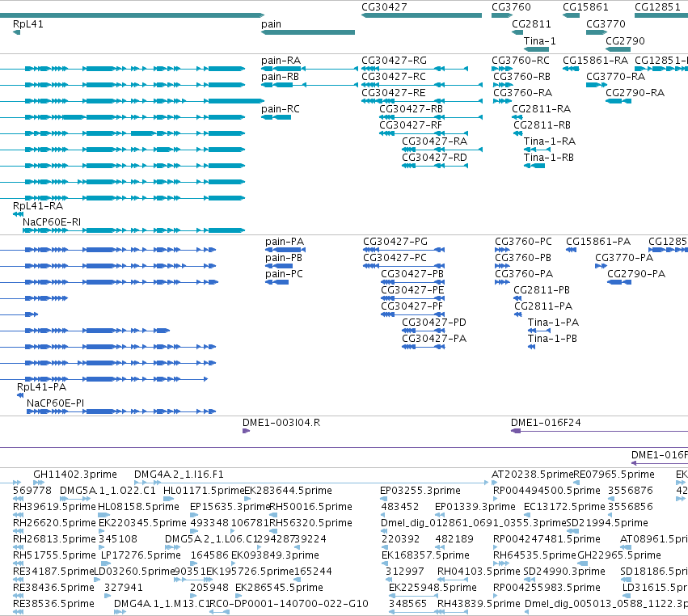Select the CG30427-RD transcript
The image size is (688, 616).
tap(435, 166)
